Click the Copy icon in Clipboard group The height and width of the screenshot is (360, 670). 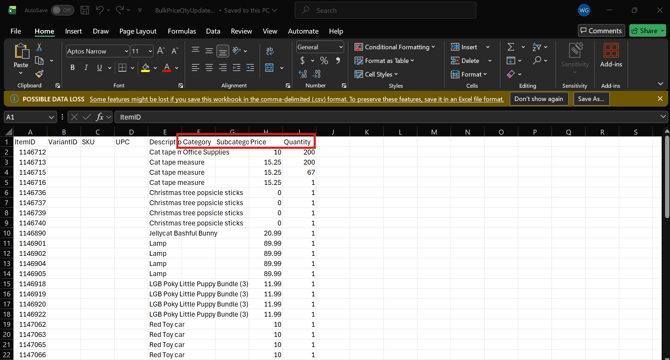[x=39, y=61]
